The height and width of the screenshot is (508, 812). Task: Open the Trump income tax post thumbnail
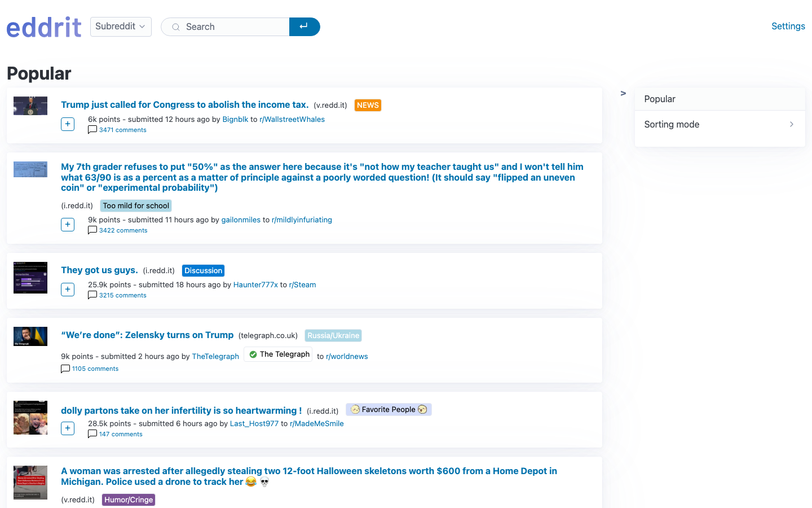(x=30, y=106)
